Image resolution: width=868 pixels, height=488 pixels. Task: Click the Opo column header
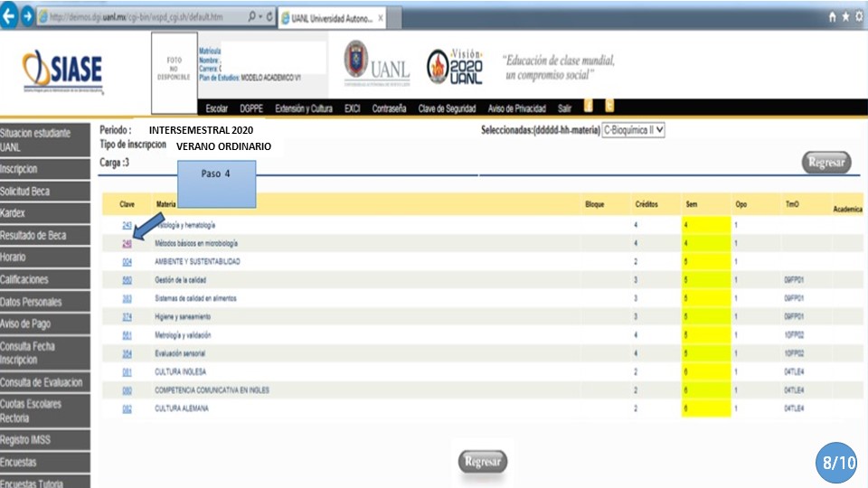point(741,204)
